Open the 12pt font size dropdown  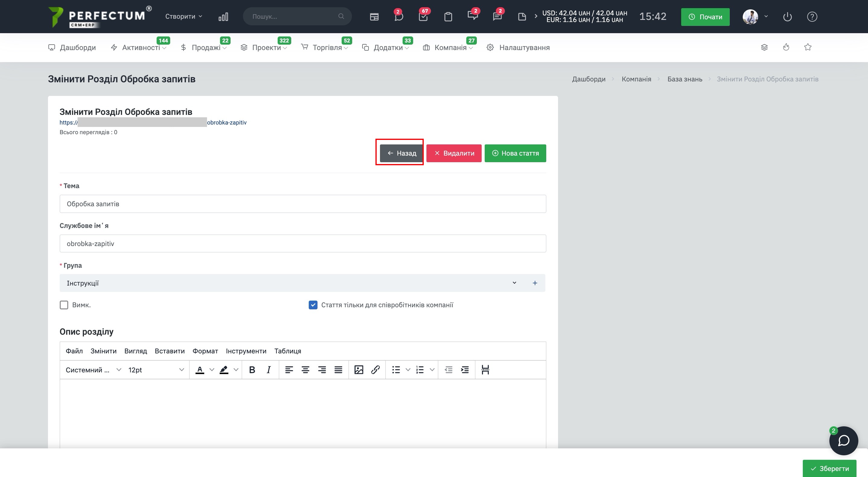pos(156,370)
